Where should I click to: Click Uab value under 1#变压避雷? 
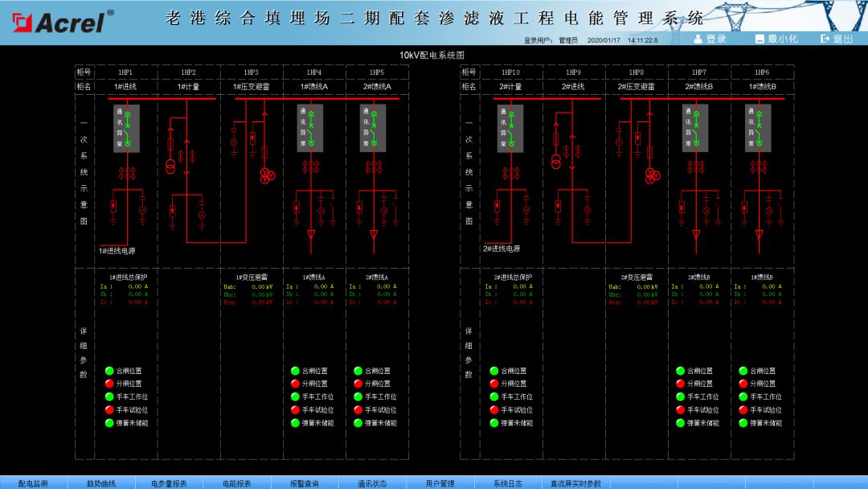(262, 287)
